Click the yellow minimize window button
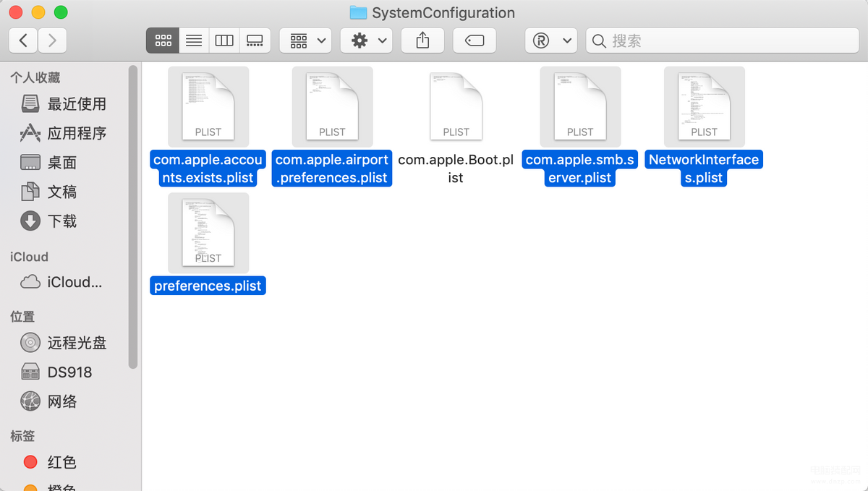The image size is (868, 491). pyautogui.click(x=38, y=12)
